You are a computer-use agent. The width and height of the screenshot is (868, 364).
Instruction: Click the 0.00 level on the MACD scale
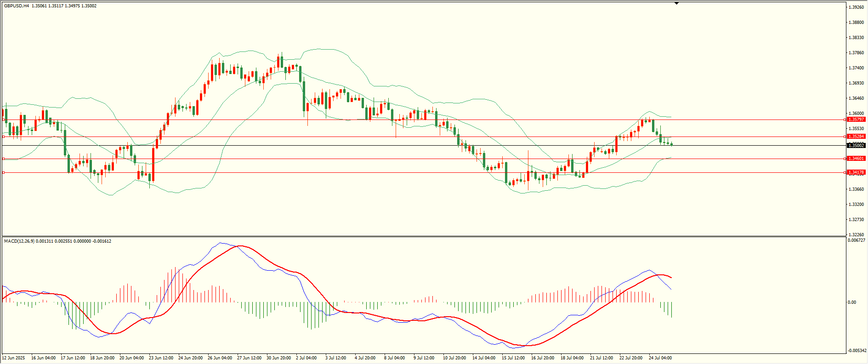click(852, 302)
